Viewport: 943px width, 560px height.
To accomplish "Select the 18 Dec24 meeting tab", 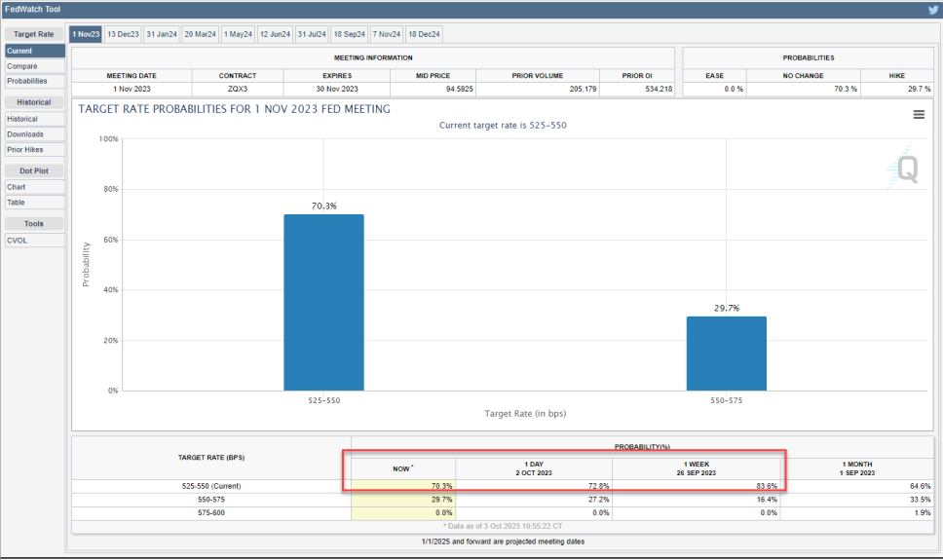I will (424, 34).
